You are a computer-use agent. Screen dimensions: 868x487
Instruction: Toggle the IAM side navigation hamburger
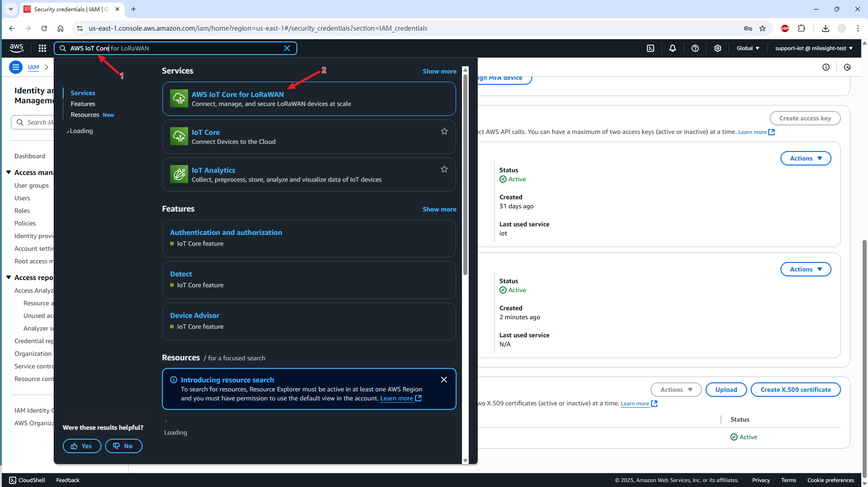[16, 67]
